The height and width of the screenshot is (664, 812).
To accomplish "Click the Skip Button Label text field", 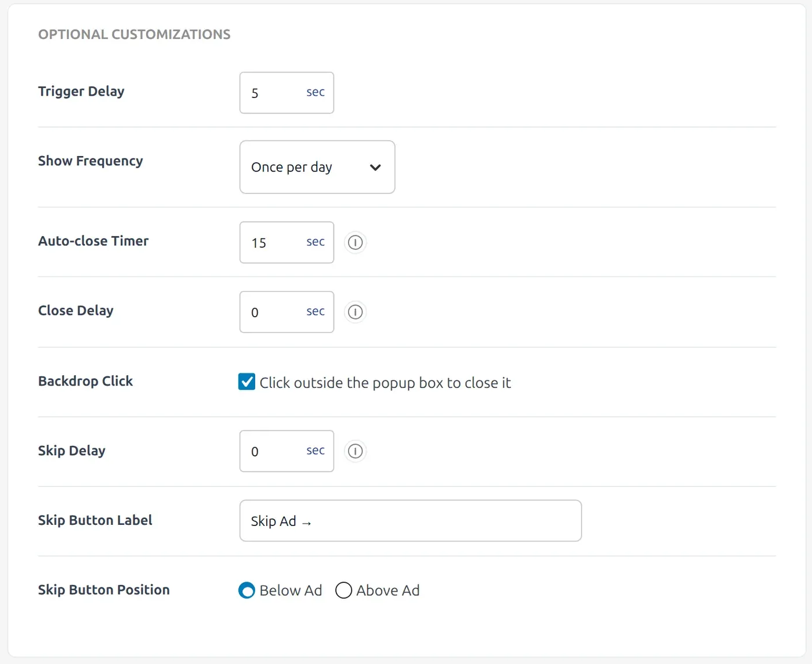I will 411,521.
